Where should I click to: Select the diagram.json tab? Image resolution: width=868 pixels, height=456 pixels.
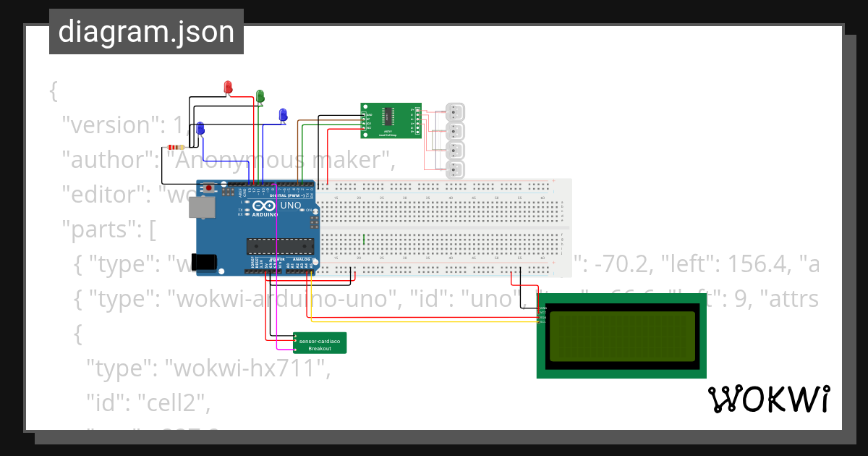click(147, 31)
